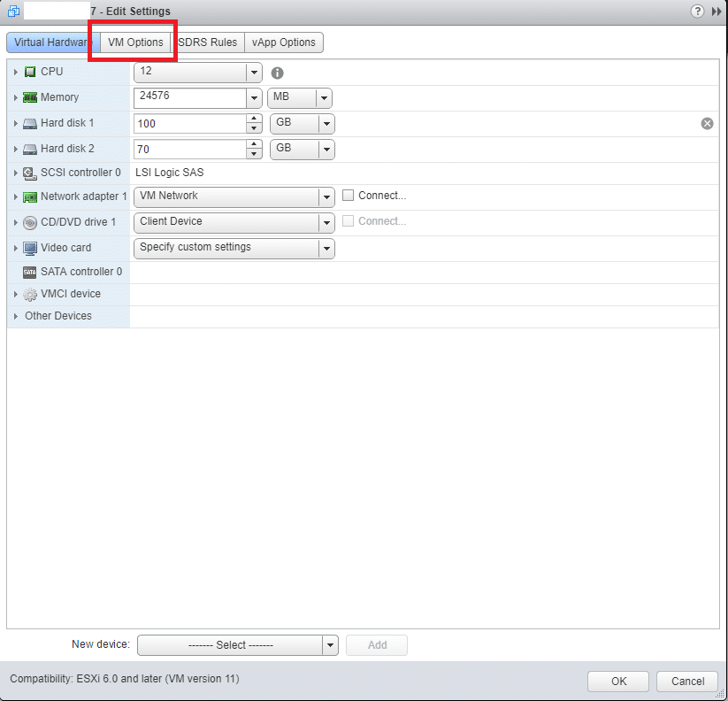Click the Compatibility ESXi 6.0 text
Viewport: 728px width, 701px height.
tap(125, 679)
